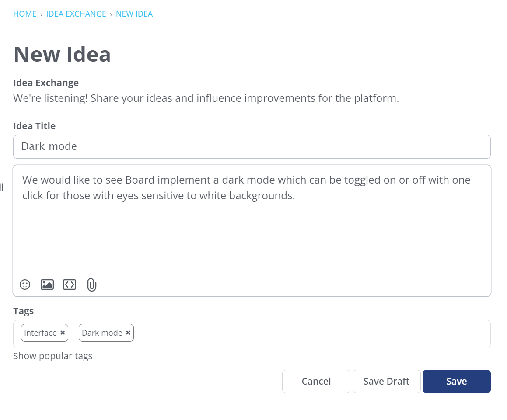This screenshot has width=507, height=420.
Task: Click the paragraph handle left of the editor
Action: [2, 188]
